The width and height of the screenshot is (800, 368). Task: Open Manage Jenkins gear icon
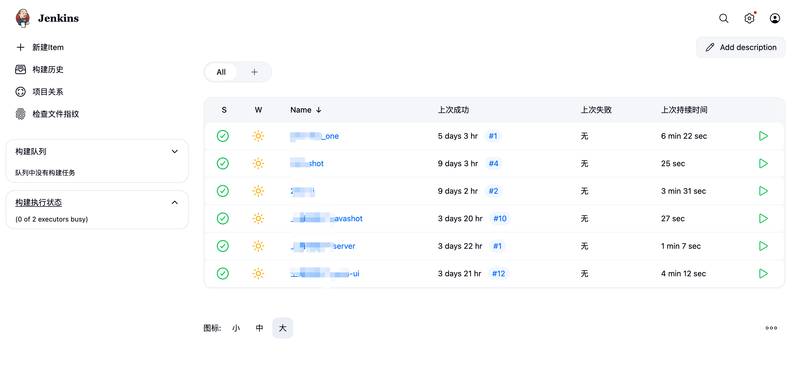pos(749,18)
